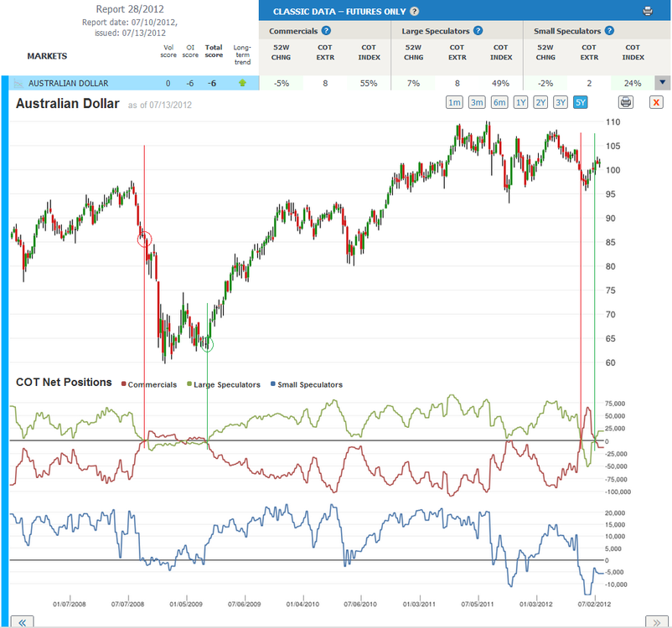This screenshot has height=628, width=672.
Task: Click chart icon beside Australian Dollar row
Action: coord(18,83)
